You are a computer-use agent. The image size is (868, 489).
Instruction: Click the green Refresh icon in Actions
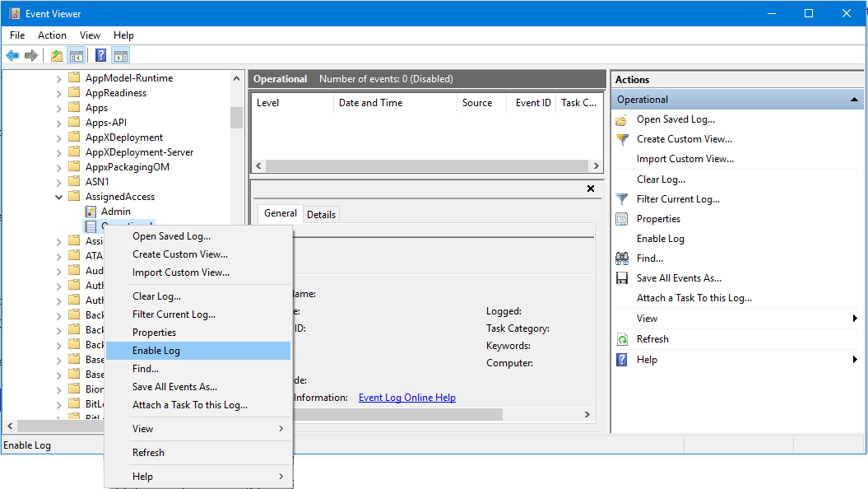pyautogui.click(x=622, y=339)
